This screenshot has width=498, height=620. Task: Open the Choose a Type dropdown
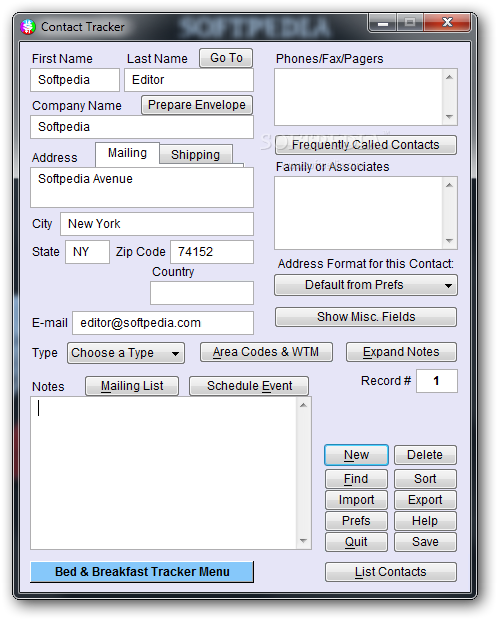click(126, 353)
